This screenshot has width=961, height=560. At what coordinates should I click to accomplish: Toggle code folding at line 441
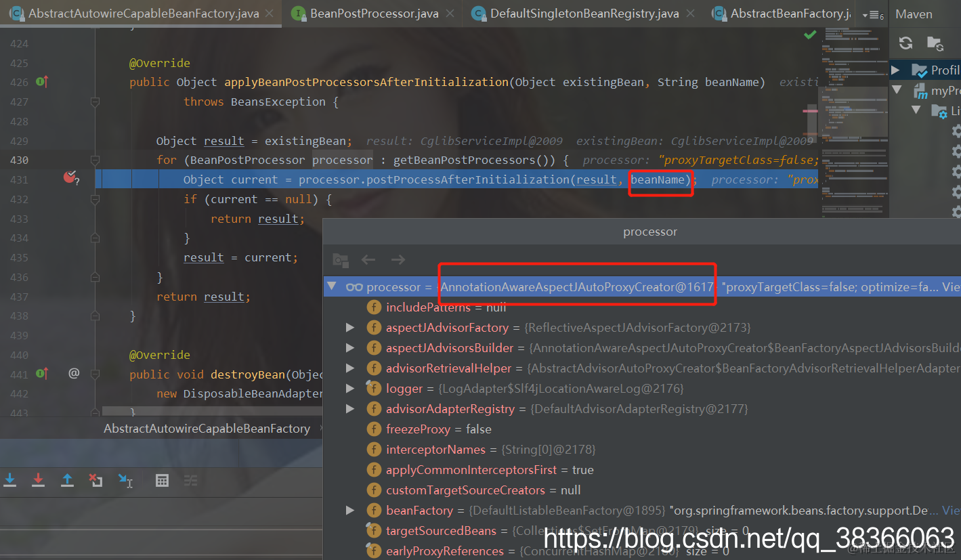95,374
